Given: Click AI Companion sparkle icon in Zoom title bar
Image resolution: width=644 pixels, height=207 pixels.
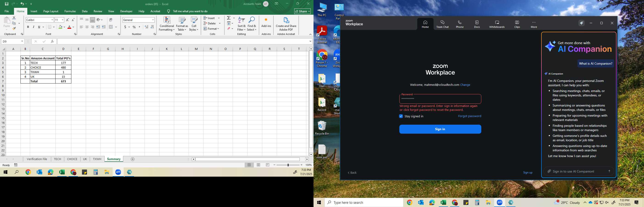Looking at the screenshot, I should pos(582,23).
